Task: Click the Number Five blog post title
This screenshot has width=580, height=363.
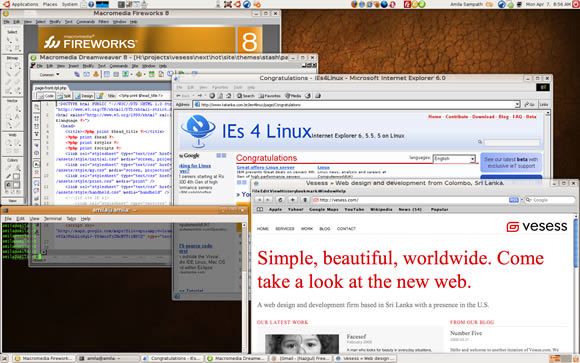Action: click(466, 333)
